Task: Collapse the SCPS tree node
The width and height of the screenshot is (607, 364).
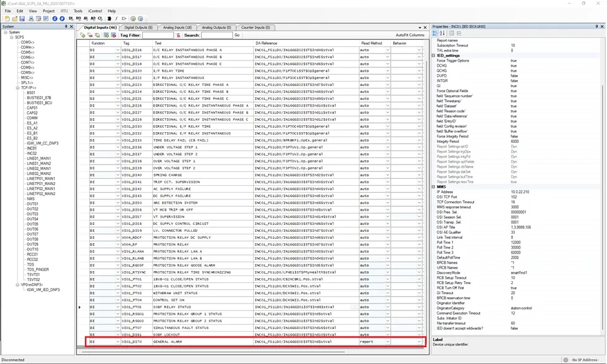Action: pos(12,37)
